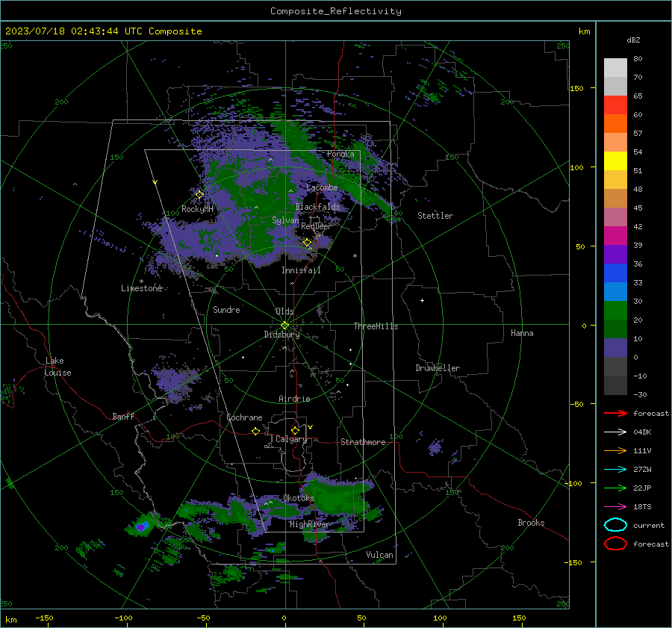
Task: Click the Blackfalds label on the map
Action: 317,207
